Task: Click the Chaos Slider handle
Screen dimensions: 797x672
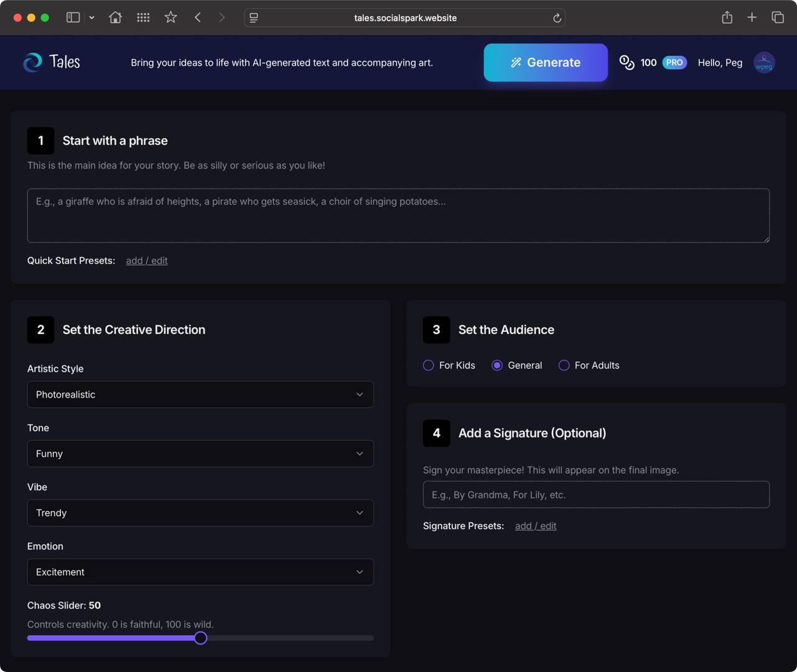Action: [200, 638]
